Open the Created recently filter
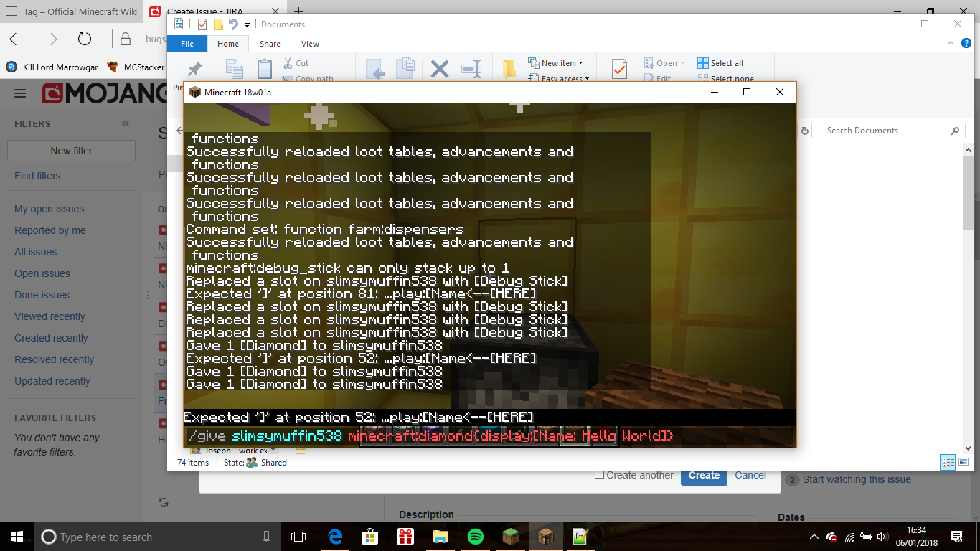Screen dimensions: 980x551 coord(51,338)
